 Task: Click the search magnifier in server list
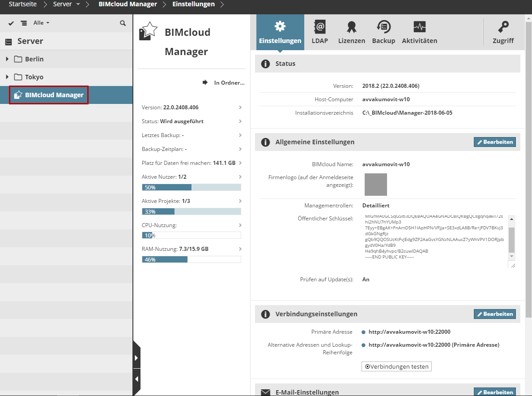pyautogui.click(x=123, y=23)
